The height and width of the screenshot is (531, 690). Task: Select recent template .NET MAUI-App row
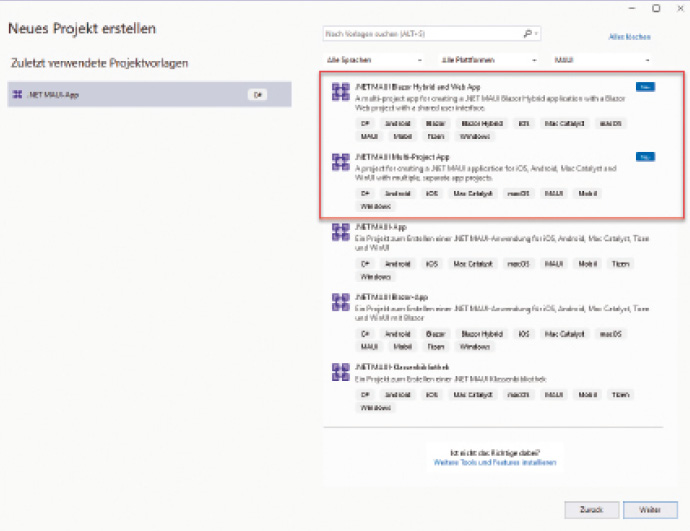[149, 94]
